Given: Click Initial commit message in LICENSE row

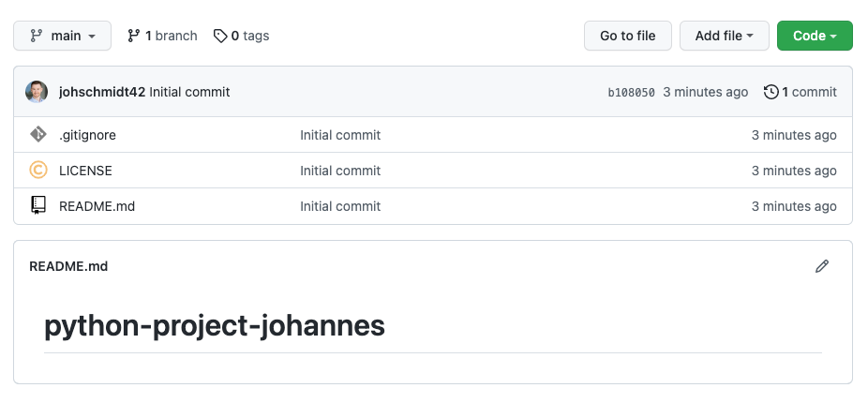Looking at the screenshot, I should [x=340, y=171].
